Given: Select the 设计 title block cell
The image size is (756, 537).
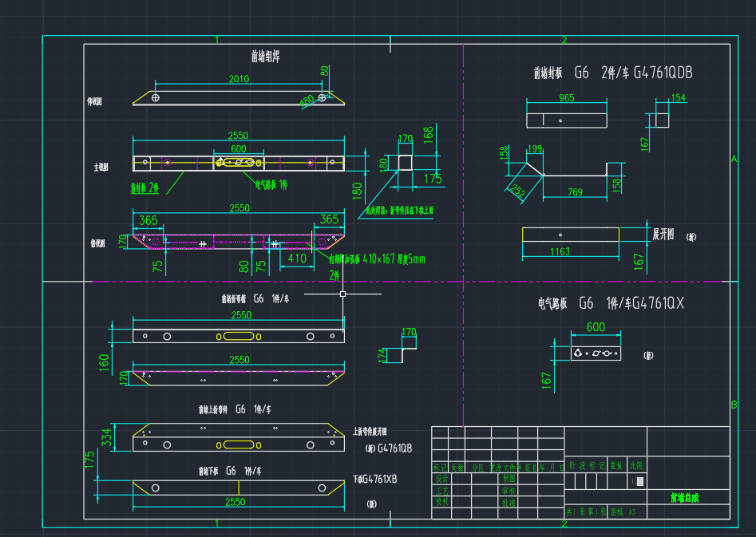Looking at the screenshot, I should (x=441, y=479).
